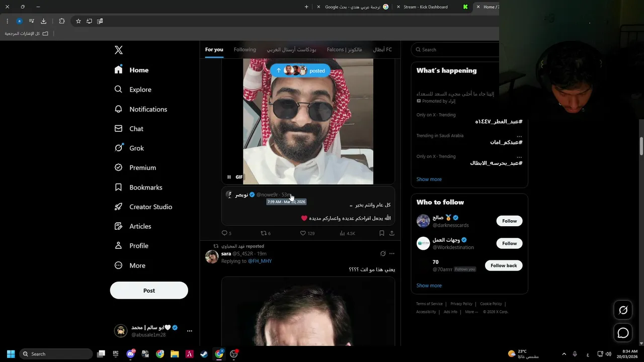
Task: Open Terms of Service link
Action: (x=429, y=304)
